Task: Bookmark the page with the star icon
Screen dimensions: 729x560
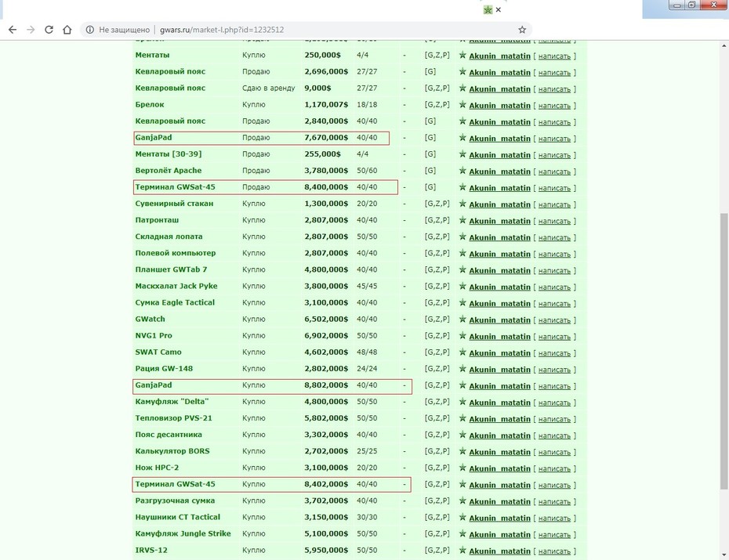Action: 522,30
